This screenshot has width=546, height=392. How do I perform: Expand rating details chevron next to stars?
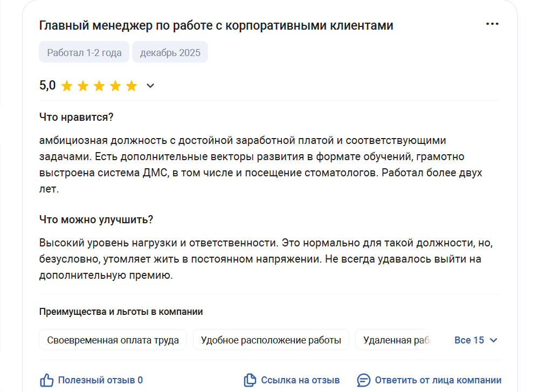(150, 86)
